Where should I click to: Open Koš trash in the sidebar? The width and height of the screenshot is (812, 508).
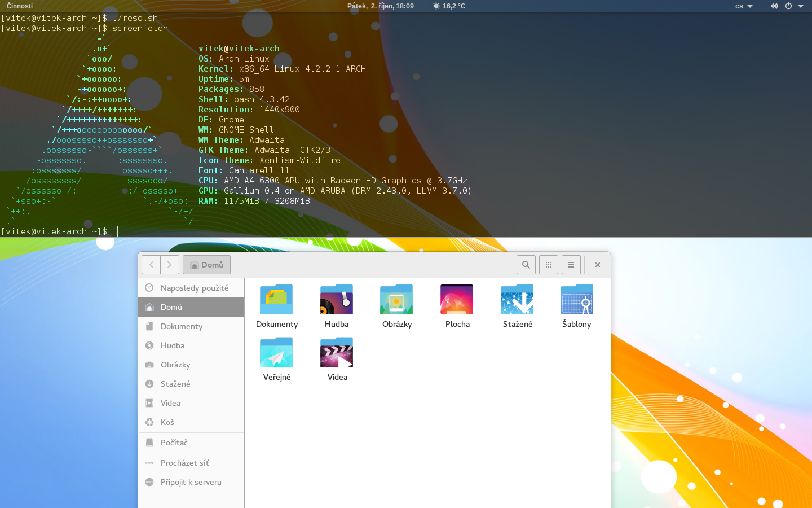pyautogui.click(x=191, y=422)
